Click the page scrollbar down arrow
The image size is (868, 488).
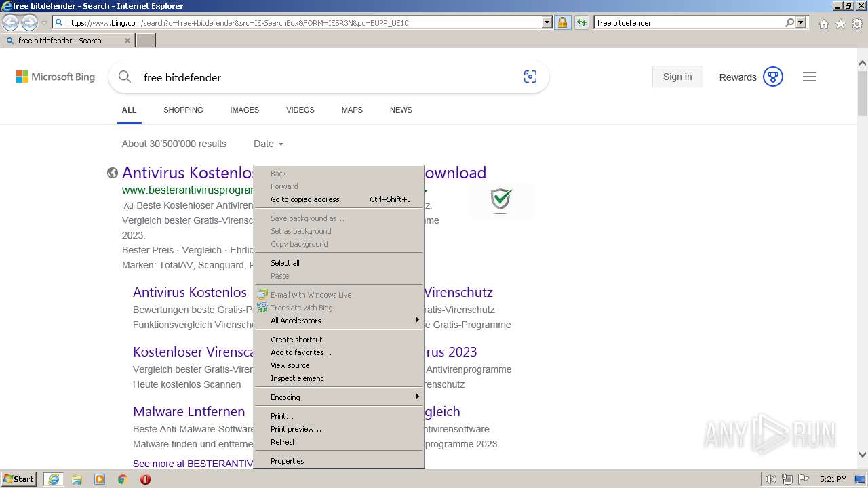(x=863, y=455)
